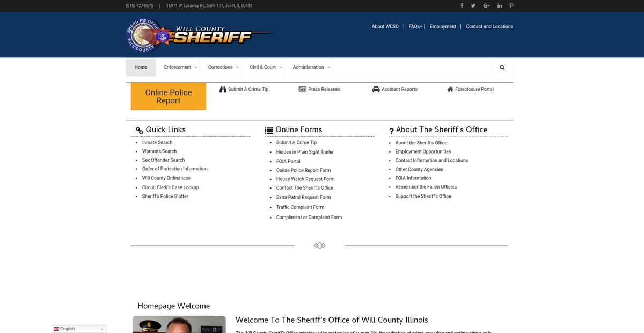Click the Will County Sheriff logo
644x333 pixels.
click(x=200, y=35)
